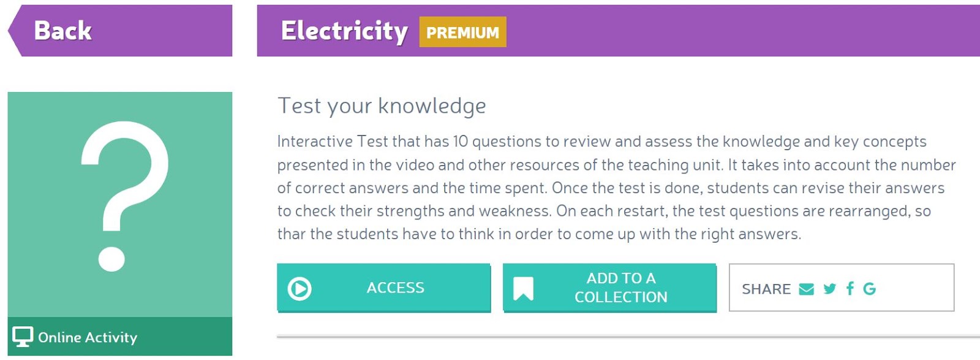Click the Online Activity label
Image resolution: width=980 pixels, height=360 pixels.
pos(88,337)
